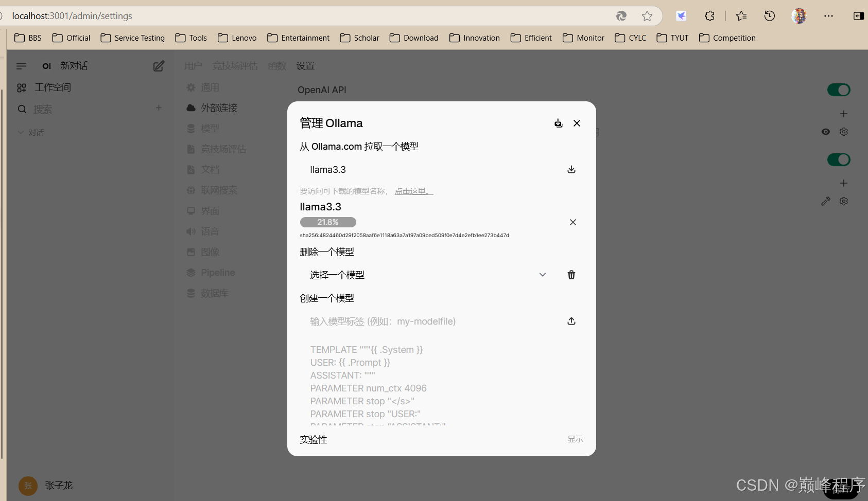Toggle the second green switch below OpenAI
The width and height of the screenshot is (868, 501).
pos(839,159)
